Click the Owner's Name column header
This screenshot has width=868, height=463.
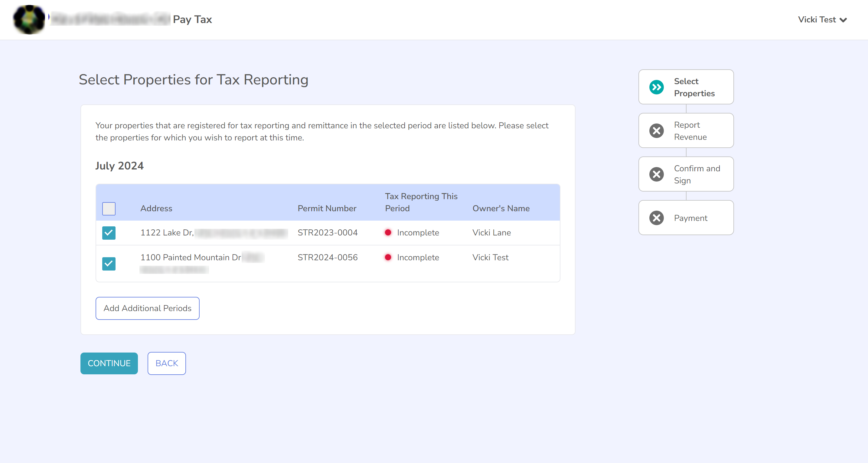pos(501,209)
